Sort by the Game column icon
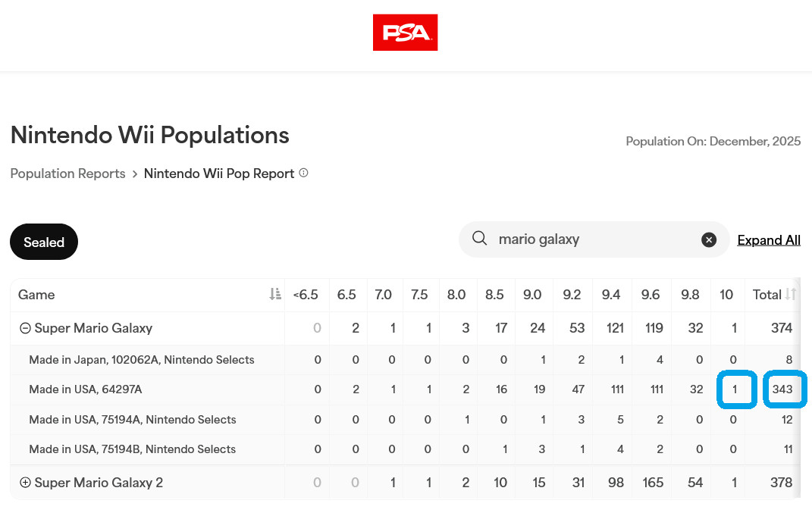Image resolution: width=812 pixels, height=516 pixels. pyautogui.click(x=275, y=295)
